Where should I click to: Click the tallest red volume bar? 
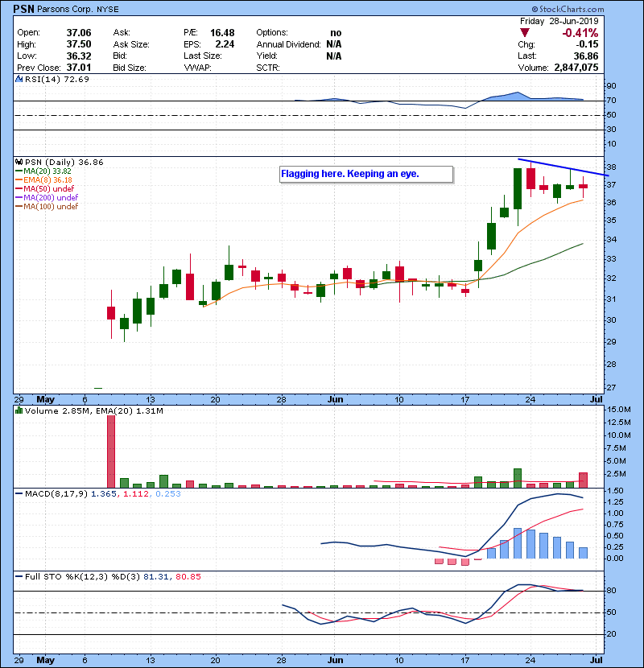coord(111,452)
